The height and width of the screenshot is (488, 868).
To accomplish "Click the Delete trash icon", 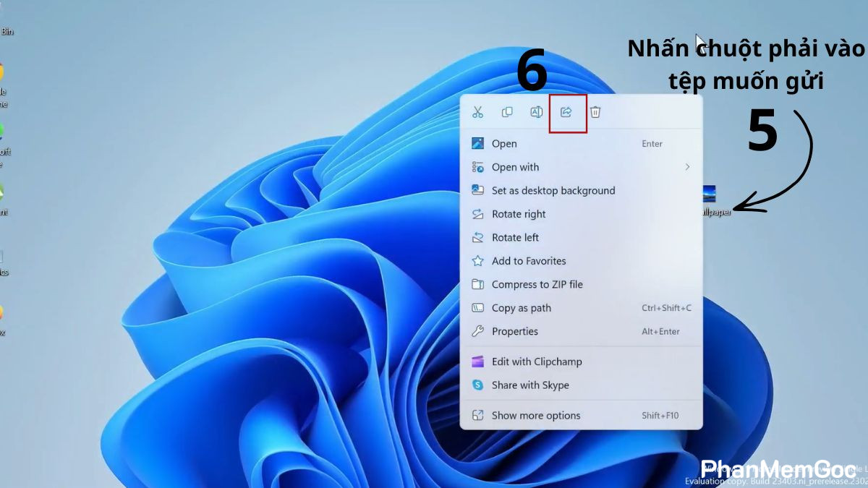I will (x=595, y=112).
